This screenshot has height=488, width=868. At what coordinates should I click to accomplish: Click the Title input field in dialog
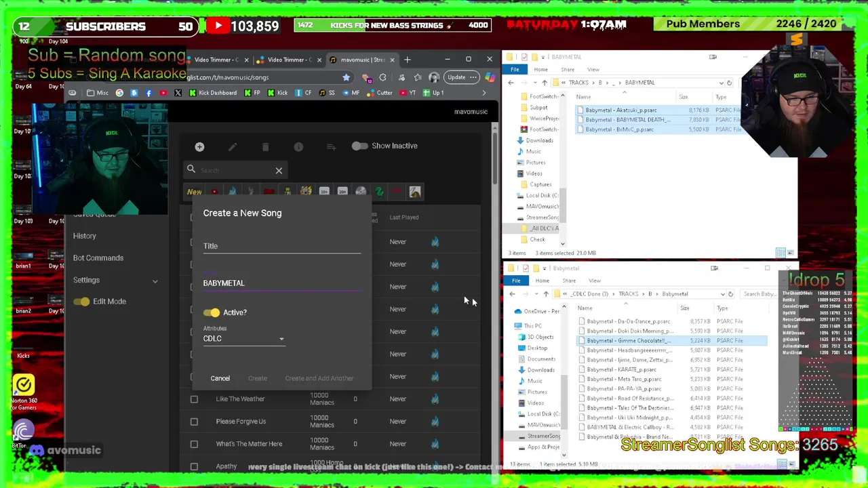281,246
